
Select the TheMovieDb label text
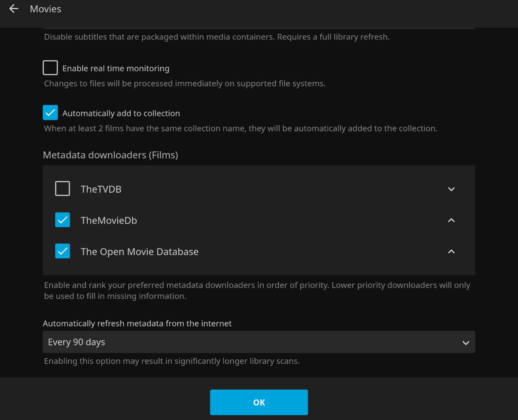click(x=109, y=221)
